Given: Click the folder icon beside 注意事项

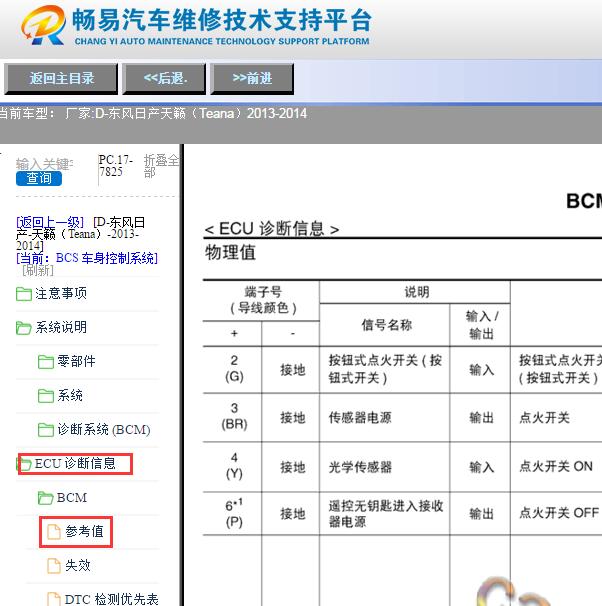Looking at the screenshot, I should [24, 294].
